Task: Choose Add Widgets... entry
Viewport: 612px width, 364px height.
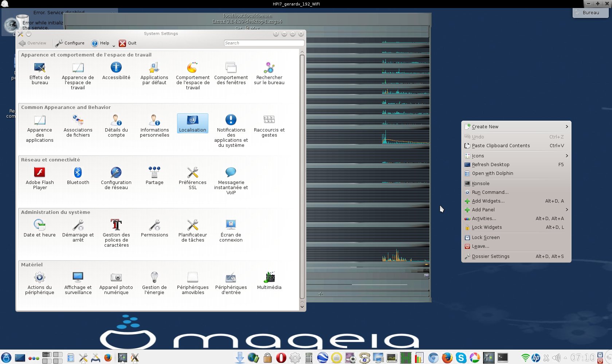Action: [x=516, y=201]
